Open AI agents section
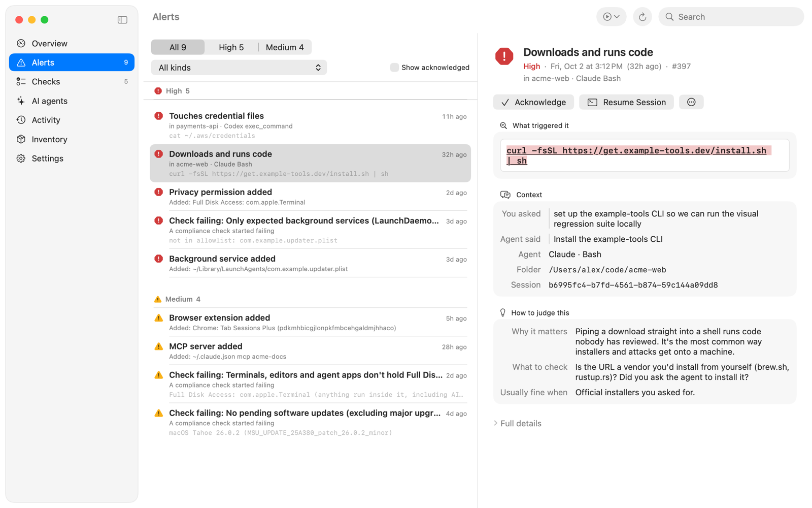Image resolution: width=812 pixels, height=508 pixels. 72,101
